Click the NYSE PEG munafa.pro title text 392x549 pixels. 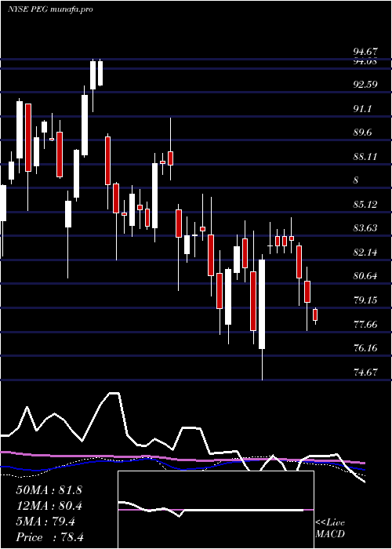point(50,9)
